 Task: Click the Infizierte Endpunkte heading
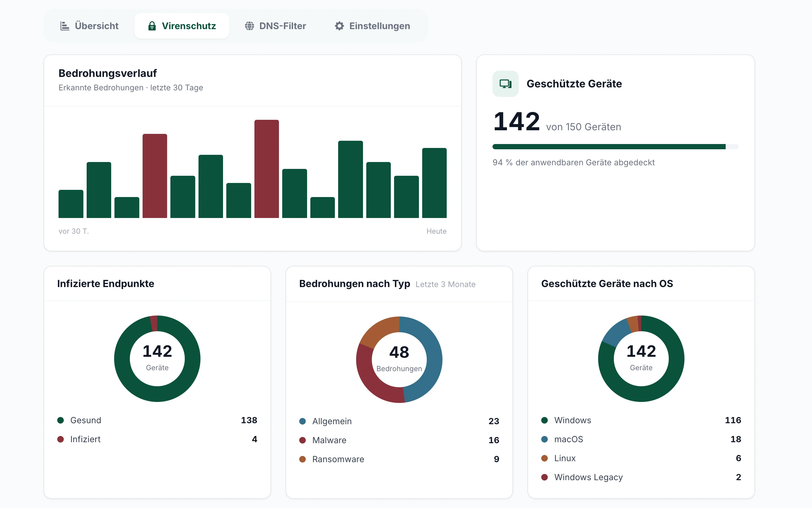[x=105, y=283]
